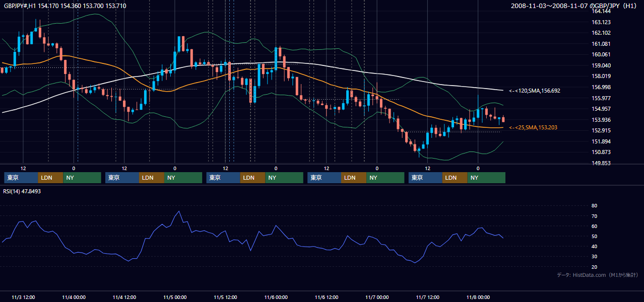Click price axis value 160.061
Screen dimensions: 644x302
click(x=601, y=54)
